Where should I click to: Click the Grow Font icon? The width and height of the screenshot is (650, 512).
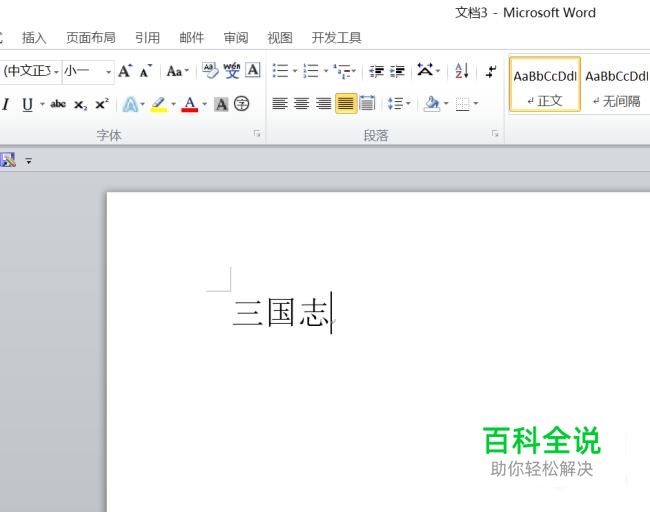(125, 71)
